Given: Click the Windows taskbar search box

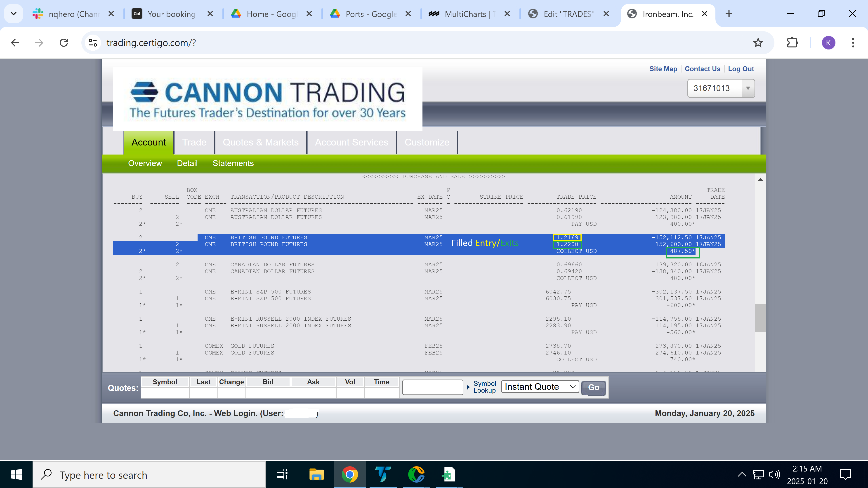Looking at the screenshot, I should [149, 475].
